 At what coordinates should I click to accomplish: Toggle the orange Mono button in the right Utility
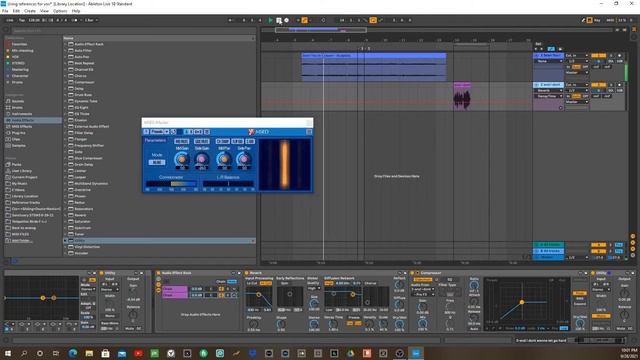[601, 316]
